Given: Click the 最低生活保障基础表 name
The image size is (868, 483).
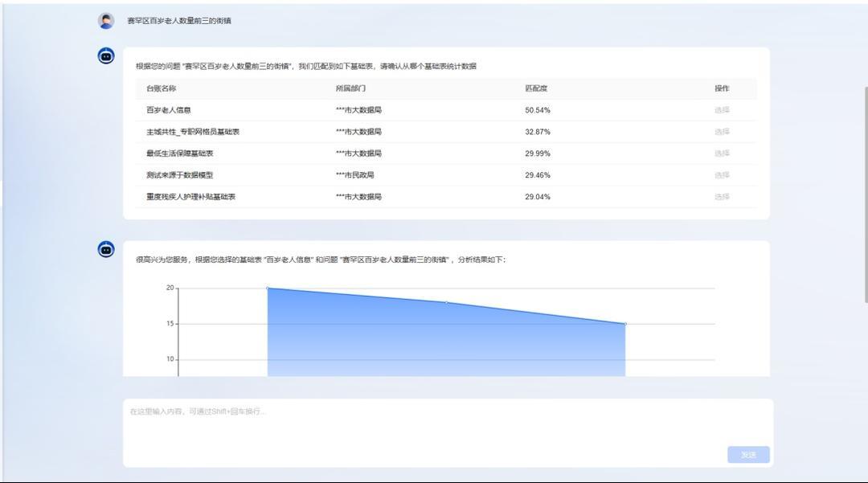Looking at the screenshot, I should coord(179,153).
